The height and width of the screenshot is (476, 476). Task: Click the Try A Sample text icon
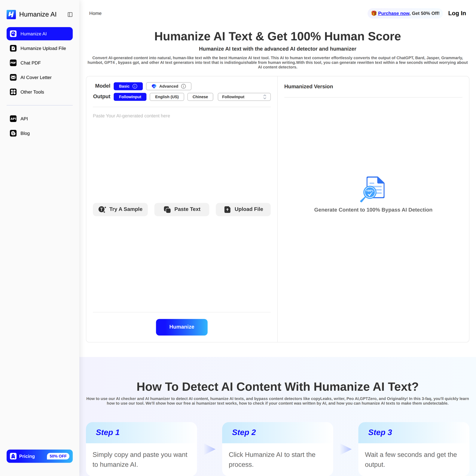point(102,209)
